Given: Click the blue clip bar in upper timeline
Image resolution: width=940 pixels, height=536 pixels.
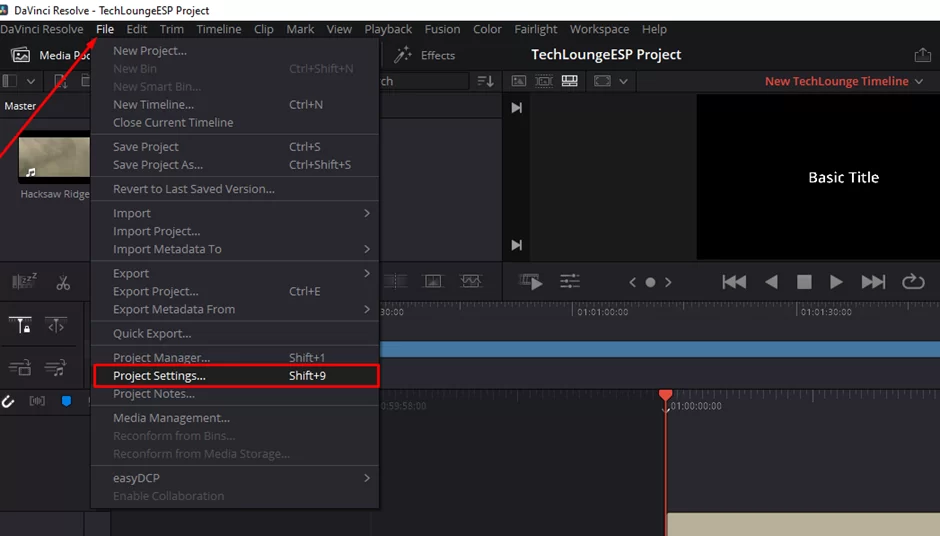Looking at the screenshot, I should coord(660,349).
